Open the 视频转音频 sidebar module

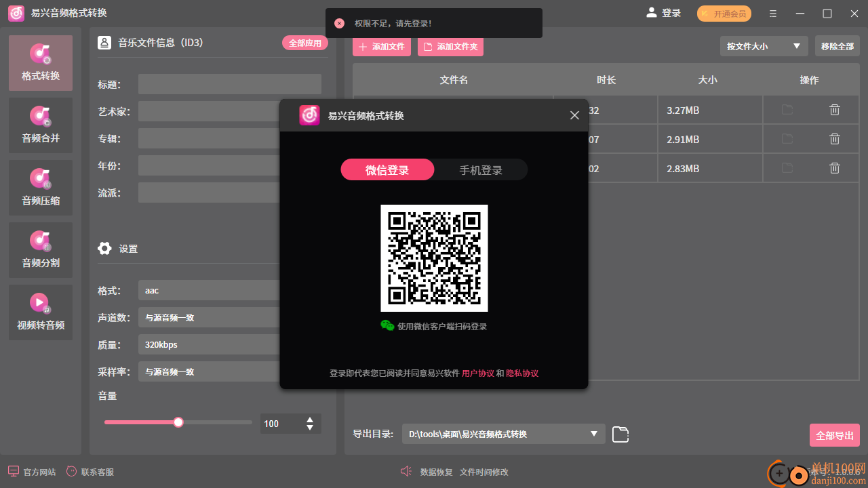coord(41,312)
